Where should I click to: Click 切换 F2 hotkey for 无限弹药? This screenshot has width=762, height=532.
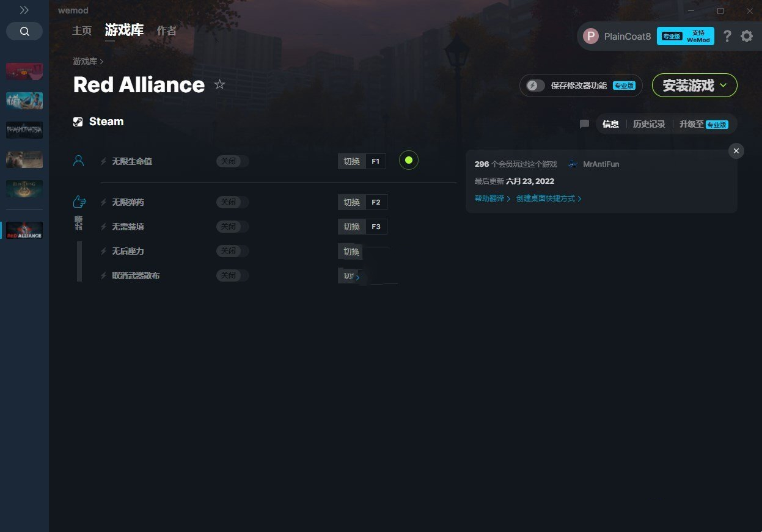[x=362, y=202]
